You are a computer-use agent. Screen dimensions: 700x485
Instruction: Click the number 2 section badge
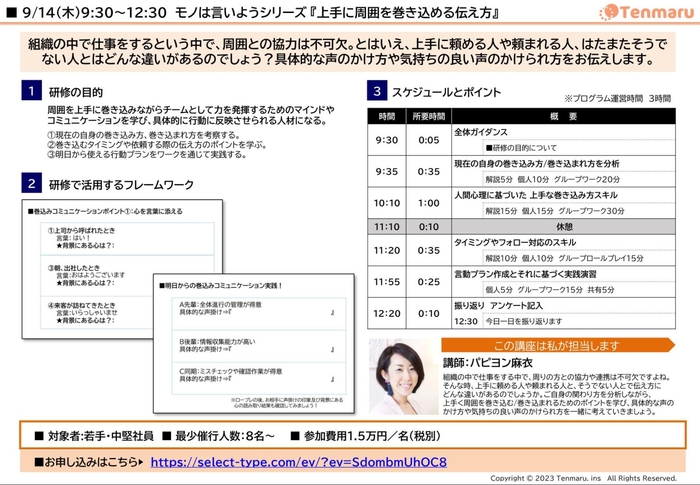coord(30,183)
